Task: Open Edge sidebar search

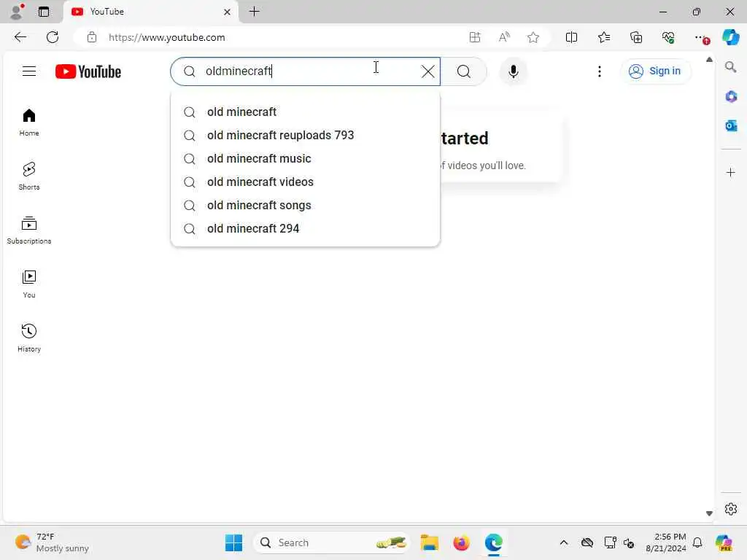Action: coord(730,67)
